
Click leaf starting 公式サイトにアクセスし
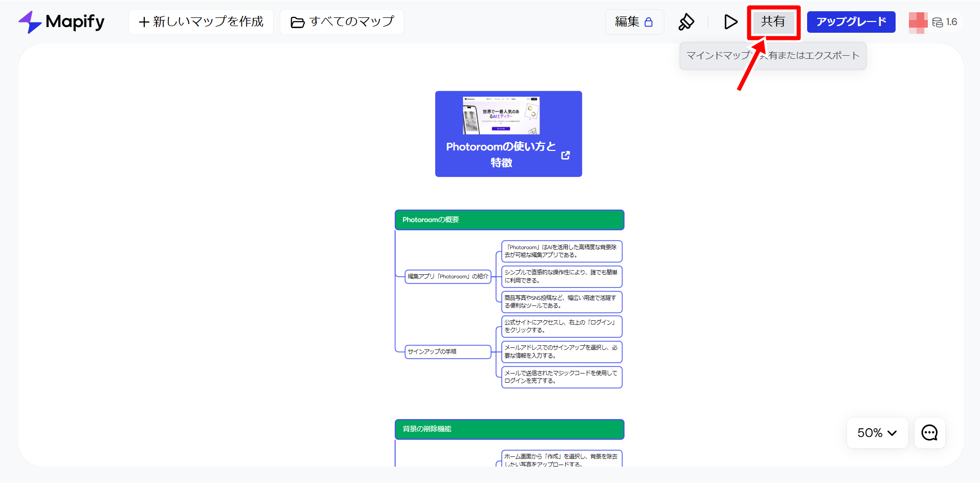[562, 326]
